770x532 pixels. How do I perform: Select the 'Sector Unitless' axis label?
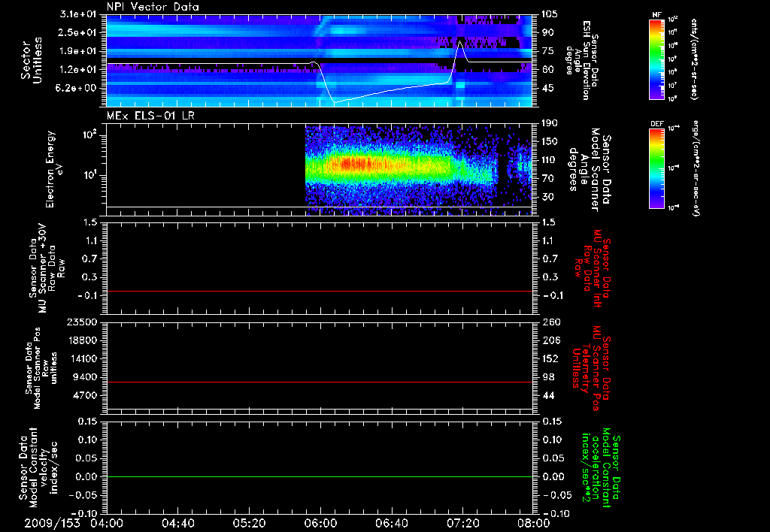click(31, 60)
